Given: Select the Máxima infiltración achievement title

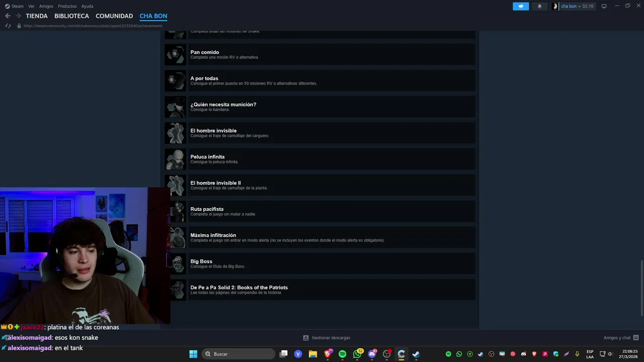Looking at the screenshot, I should (x=213, y=235).
